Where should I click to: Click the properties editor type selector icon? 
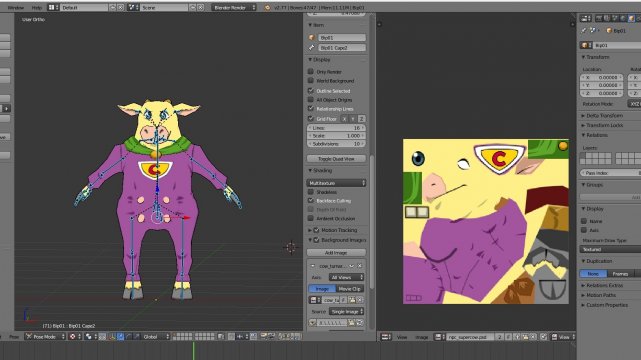pyautogui.click(x=586, y=18)
